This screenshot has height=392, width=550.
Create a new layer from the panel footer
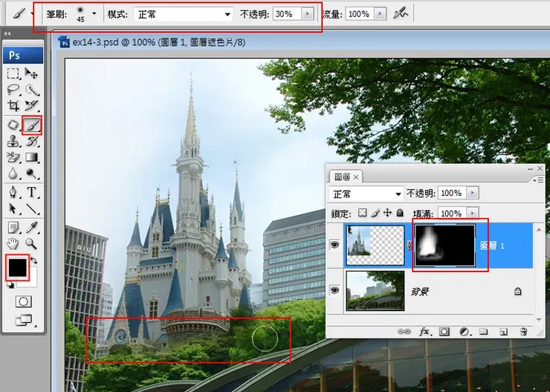[x=502, y=331]
